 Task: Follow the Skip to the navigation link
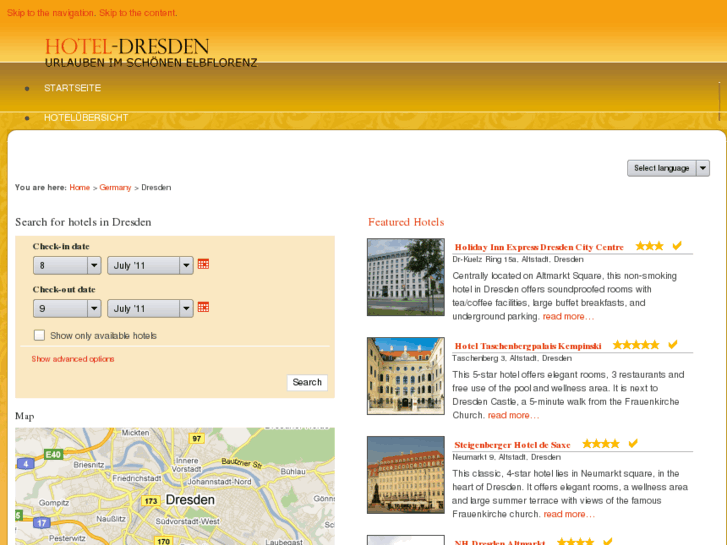[x=50, y=13]
